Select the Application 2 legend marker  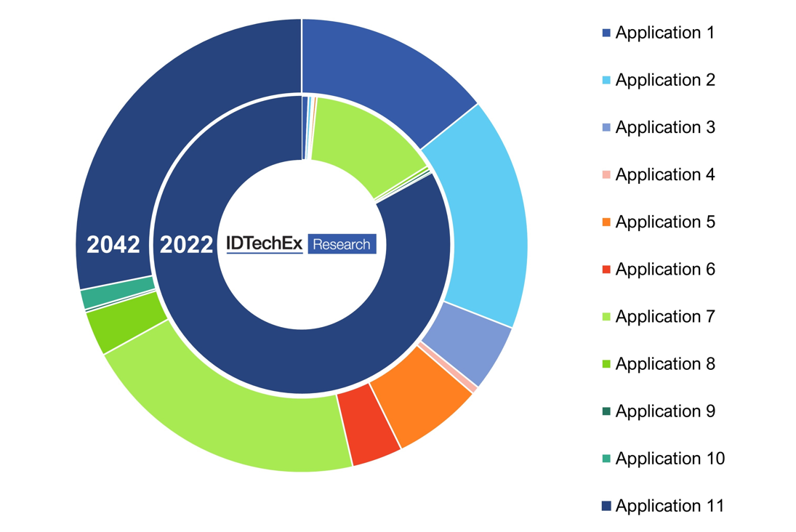pyautogui.click(x=607, y=79)
